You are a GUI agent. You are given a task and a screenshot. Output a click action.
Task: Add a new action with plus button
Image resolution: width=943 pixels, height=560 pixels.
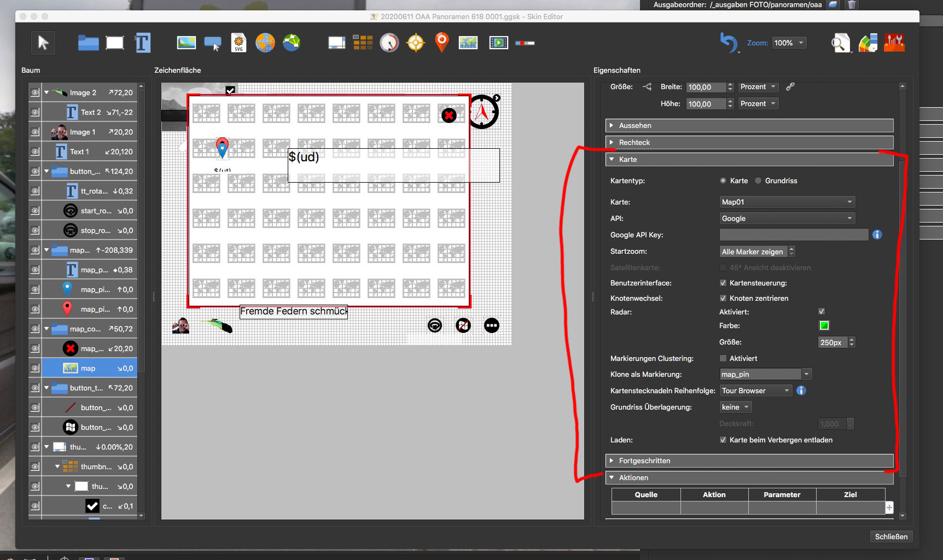[889, 507]
